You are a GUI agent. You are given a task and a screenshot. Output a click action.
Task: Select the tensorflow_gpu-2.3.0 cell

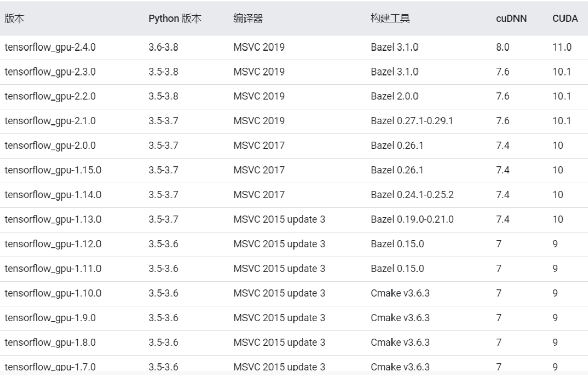click(50, 71)
